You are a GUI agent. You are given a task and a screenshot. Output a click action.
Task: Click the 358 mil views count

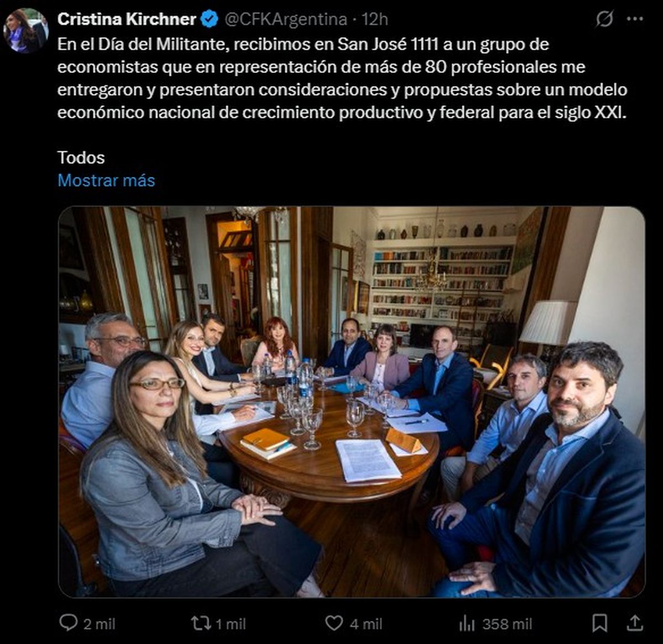tap(507, 624)
